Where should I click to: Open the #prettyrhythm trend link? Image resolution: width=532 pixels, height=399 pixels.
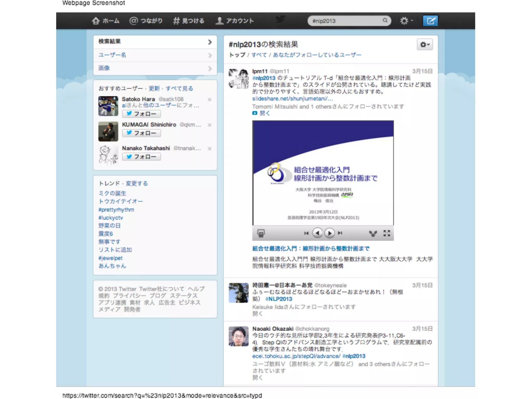pyautogui.click(x=116, y=210)
